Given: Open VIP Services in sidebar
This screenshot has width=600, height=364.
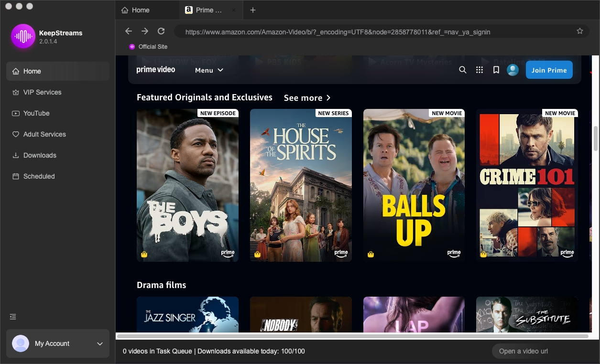Looking at the screenshot, I should (x=58, y=92).
